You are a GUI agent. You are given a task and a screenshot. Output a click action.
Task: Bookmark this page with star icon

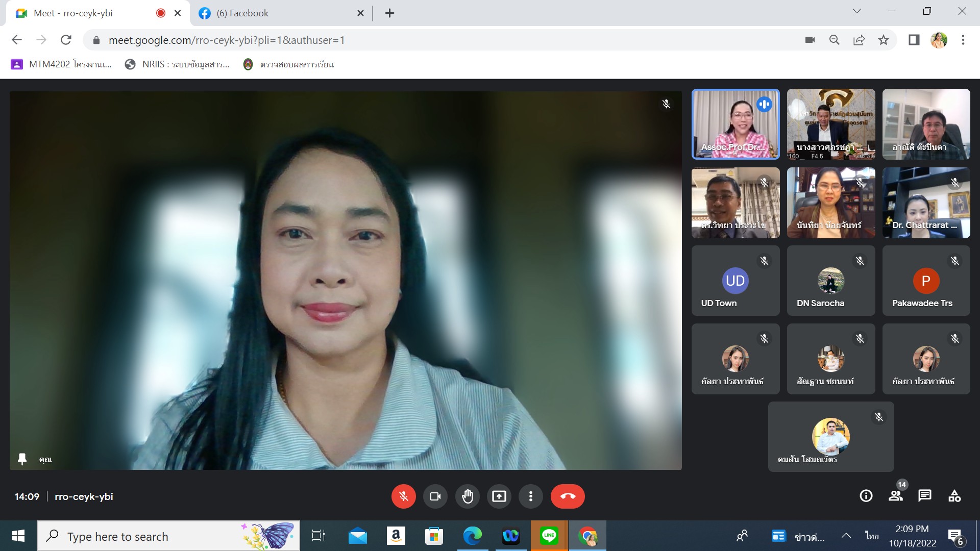point(884,40)
